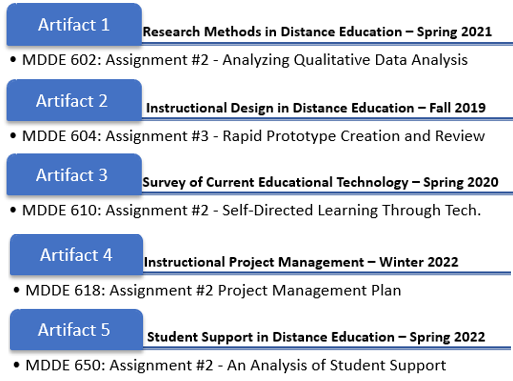Select MDDE 602 Analyzing Qualitative Data text
The height and width of the screenshot is (381, 513).
click(245, 60)
